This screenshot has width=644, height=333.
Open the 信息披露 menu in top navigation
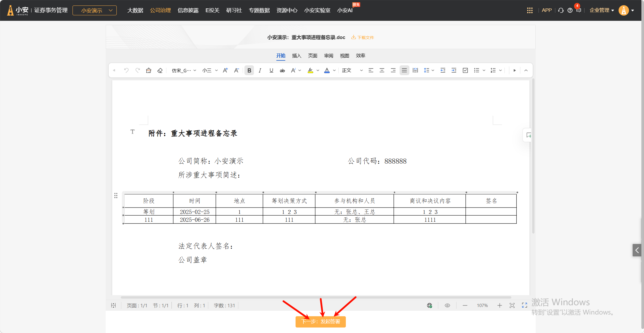pos(188,10)
